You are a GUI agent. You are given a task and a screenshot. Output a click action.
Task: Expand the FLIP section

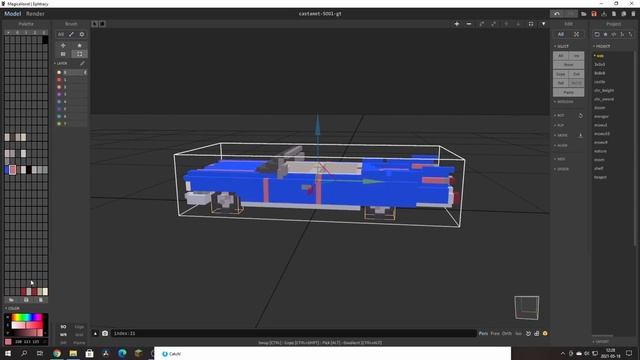560,125
